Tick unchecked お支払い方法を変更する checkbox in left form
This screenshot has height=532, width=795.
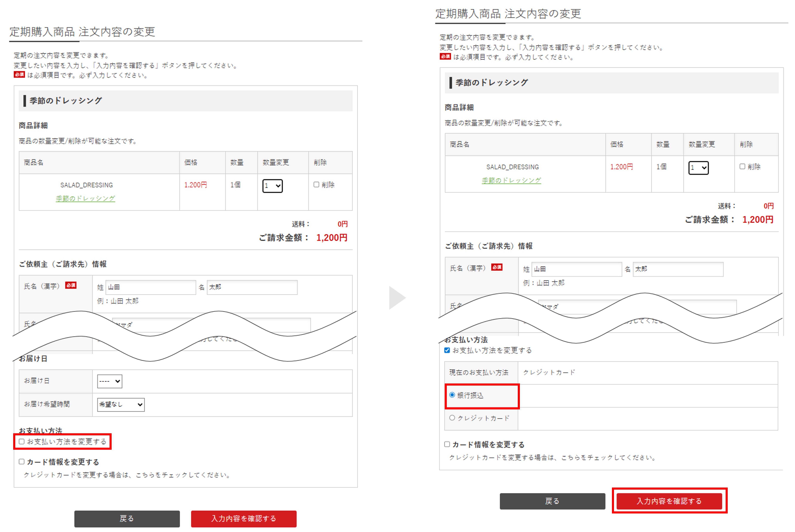[x=22, y=441]
